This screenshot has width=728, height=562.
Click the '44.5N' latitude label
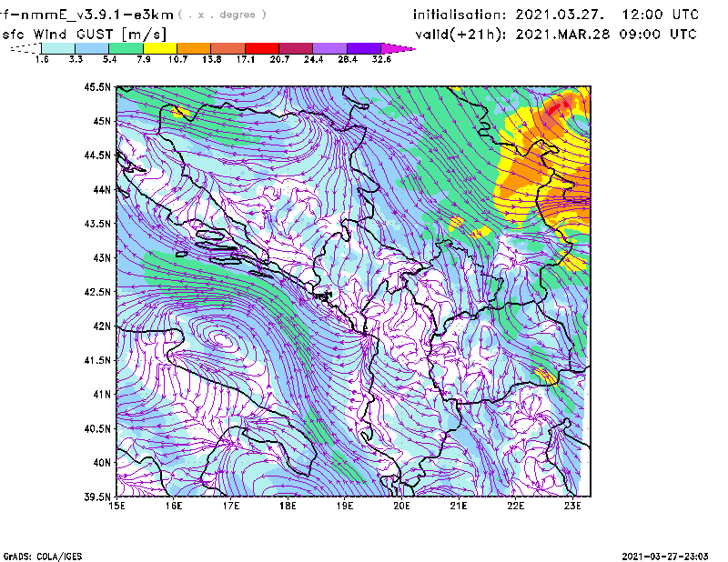tap(97, 155)
